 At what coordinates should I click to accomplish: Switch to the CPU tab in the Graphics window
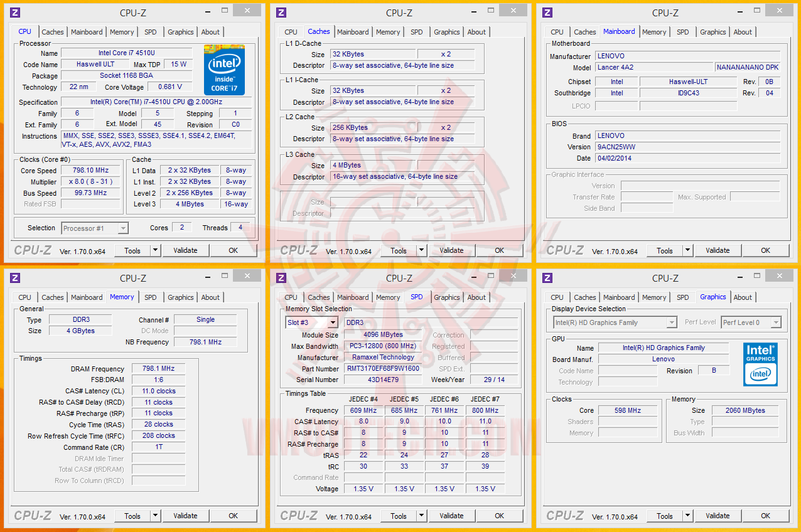point(557,297)
